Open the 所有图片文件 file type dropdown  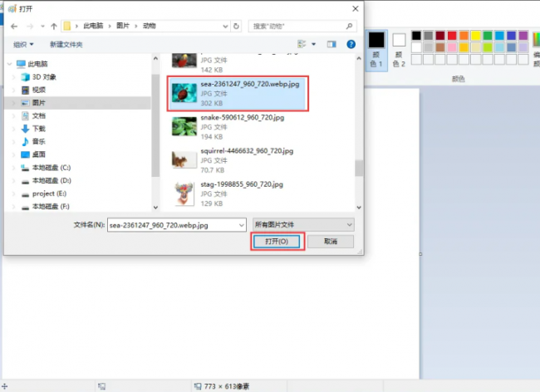(303, 225)
